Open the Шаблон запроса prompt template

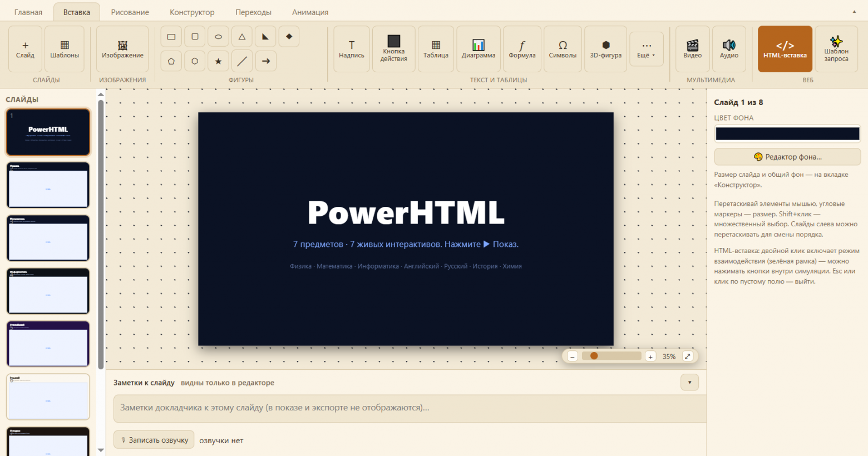[x=836, y=49]
